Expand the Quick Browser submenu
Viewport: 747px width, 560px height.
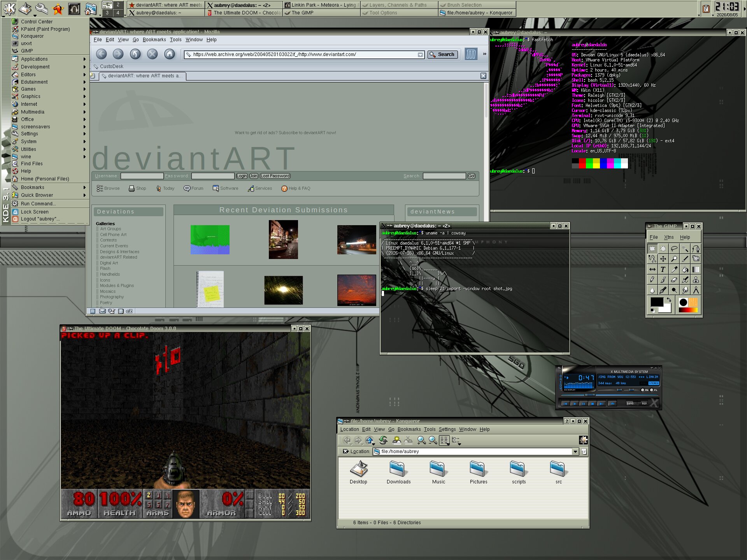point(49,195)
